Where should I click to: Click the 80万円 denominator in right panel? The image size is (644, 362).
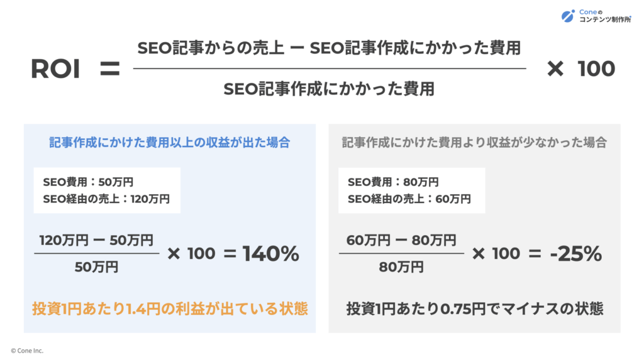401,267
